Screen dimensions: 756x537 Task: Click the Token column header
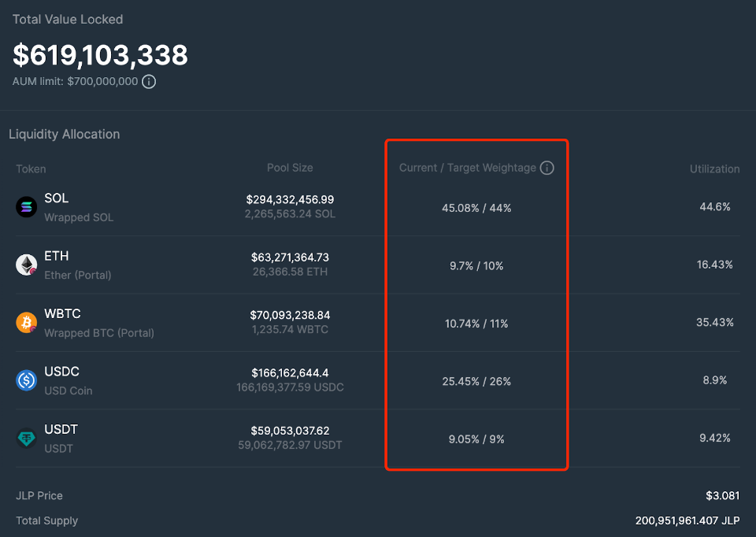click(31, 169)
